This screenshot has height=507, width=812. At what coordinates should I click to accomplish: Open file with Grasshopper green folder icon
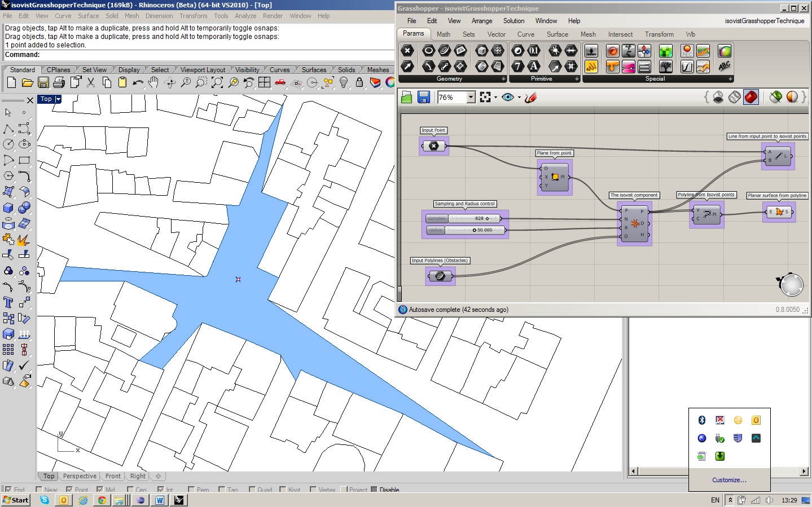(x=407, y=98)
